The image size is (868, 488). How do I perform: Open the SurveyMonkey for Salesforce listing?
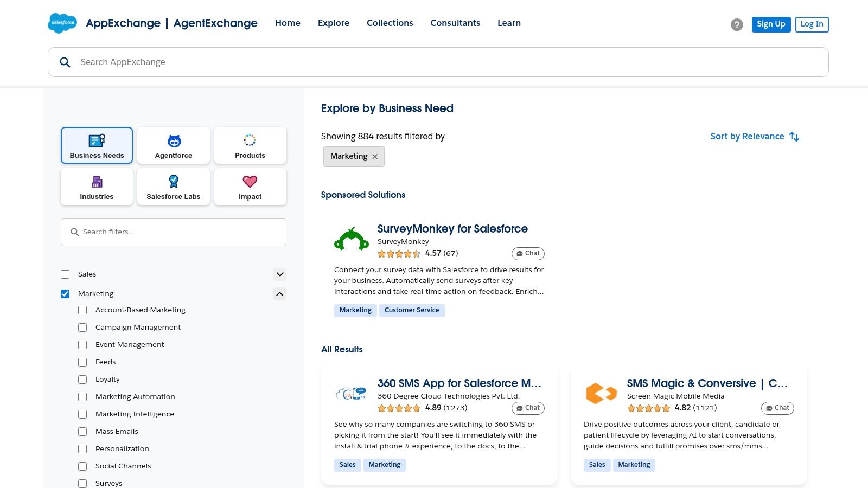click(453, 229)
